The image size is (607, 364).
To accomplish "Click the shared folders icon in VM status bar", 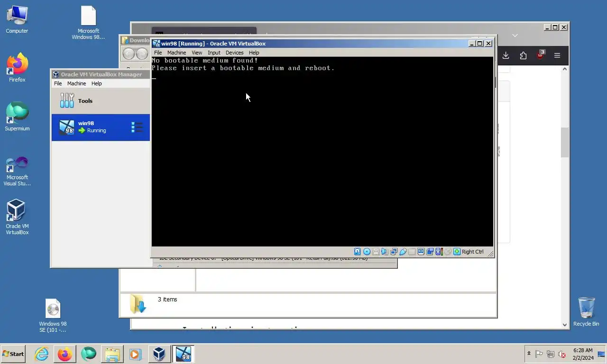I will 412,252.
